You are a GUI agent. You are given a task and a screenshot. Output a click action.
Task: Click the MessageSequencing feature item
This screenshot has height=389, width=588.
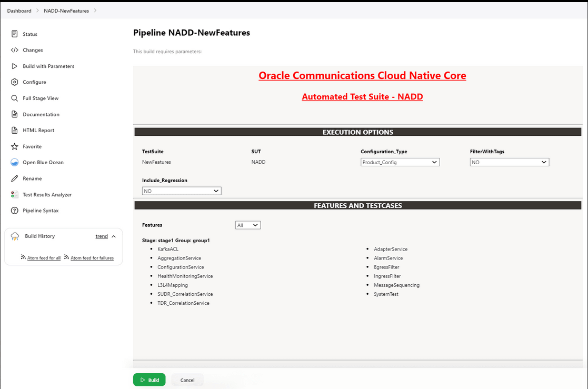(x=396, y=285)
